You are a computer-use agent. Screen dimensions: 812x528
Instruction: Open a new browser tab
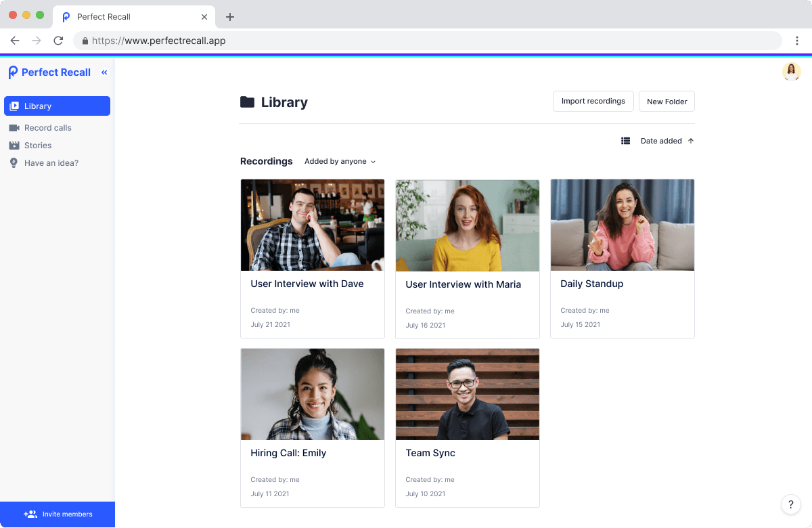tap(230, 17)
